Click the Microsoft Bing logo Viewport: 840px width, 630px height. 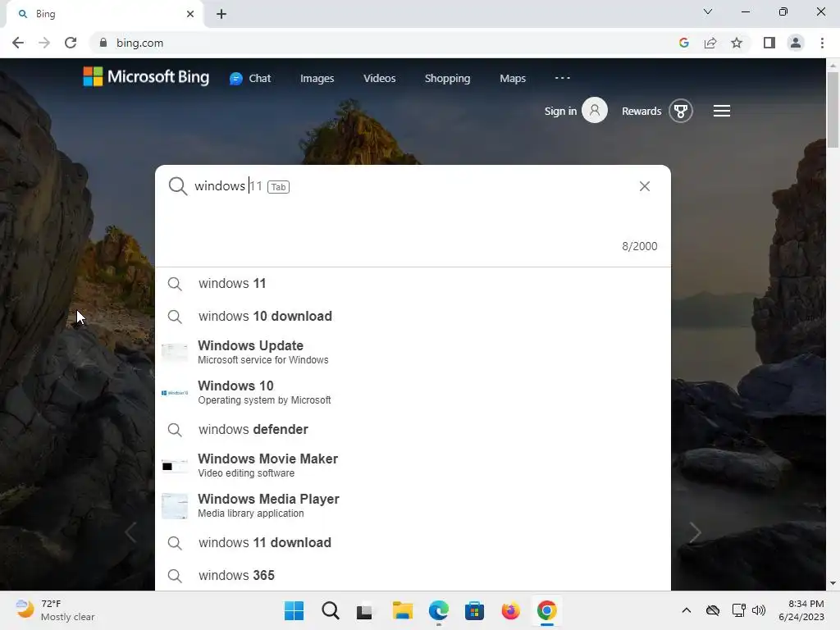pos(146,77)
